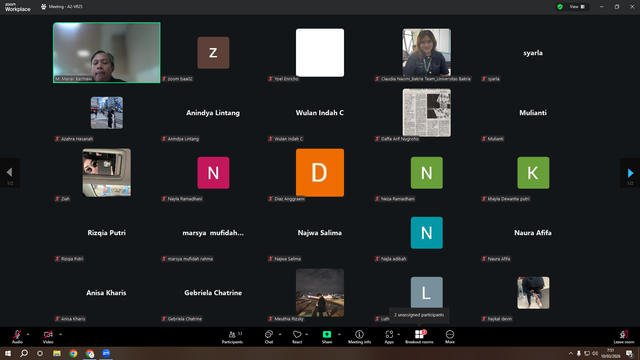Click Ziah's profile picture thumbnail
Viewport: 640px width, 360px height.
[x=107, y=172]
